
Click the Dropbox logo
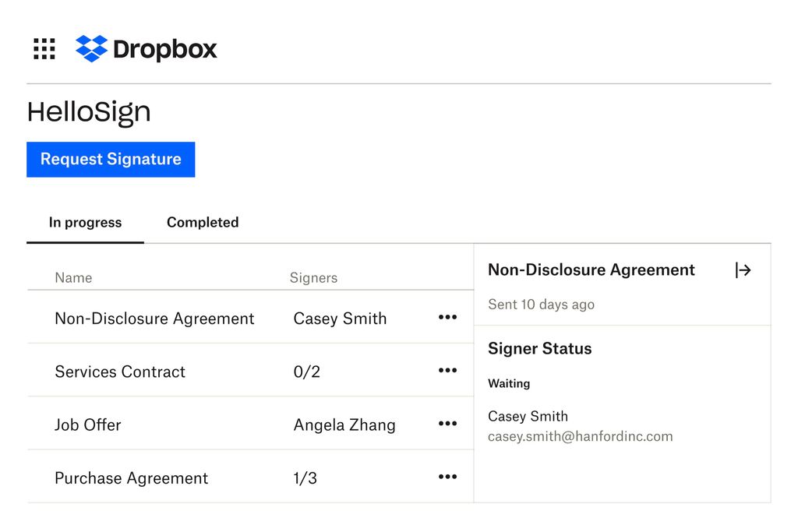pos(144,49)
